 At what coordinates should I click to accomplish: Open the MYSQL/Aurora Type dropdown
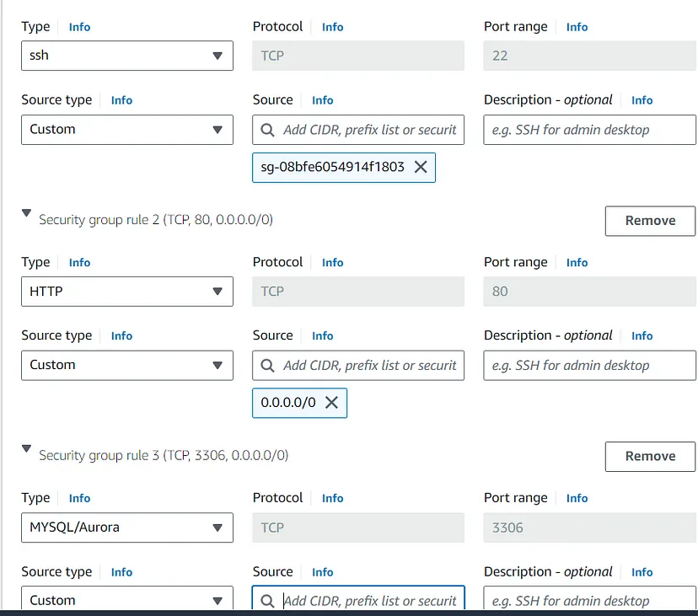click(126, 528)
